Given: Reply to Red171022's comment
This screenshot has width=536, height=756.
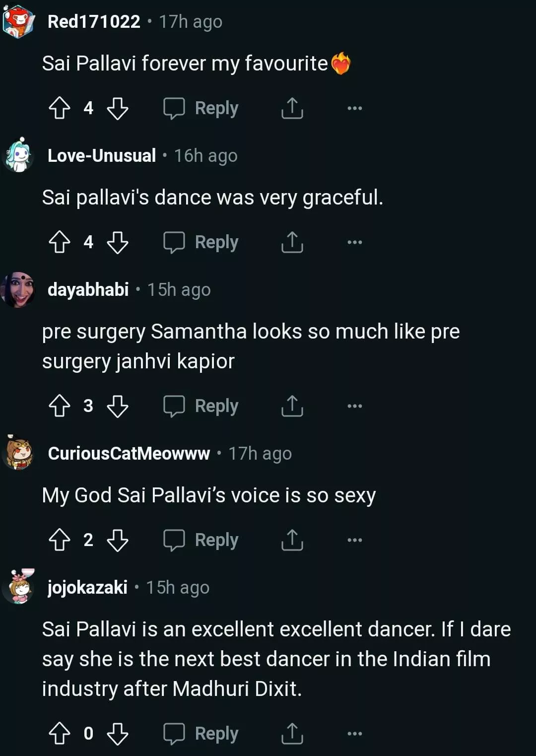Looking at the screenshot, I should coord(201,108).
